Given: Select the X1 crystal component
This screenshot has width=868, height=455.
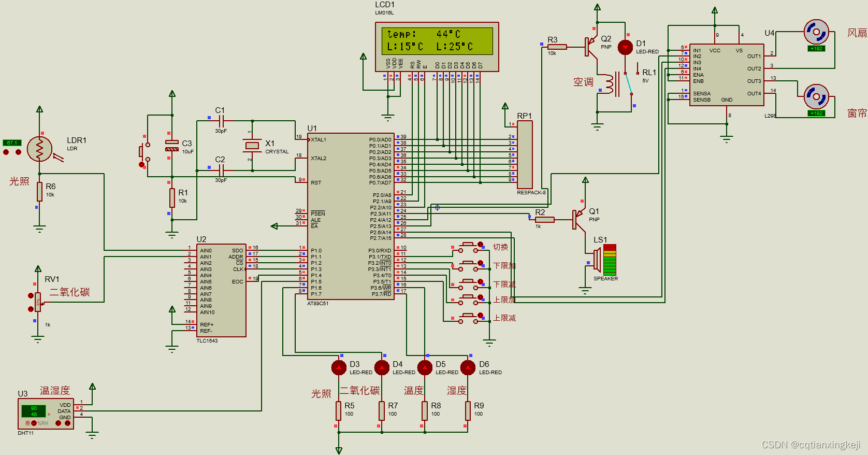Looking at the screenshot, I should (252, 146).
